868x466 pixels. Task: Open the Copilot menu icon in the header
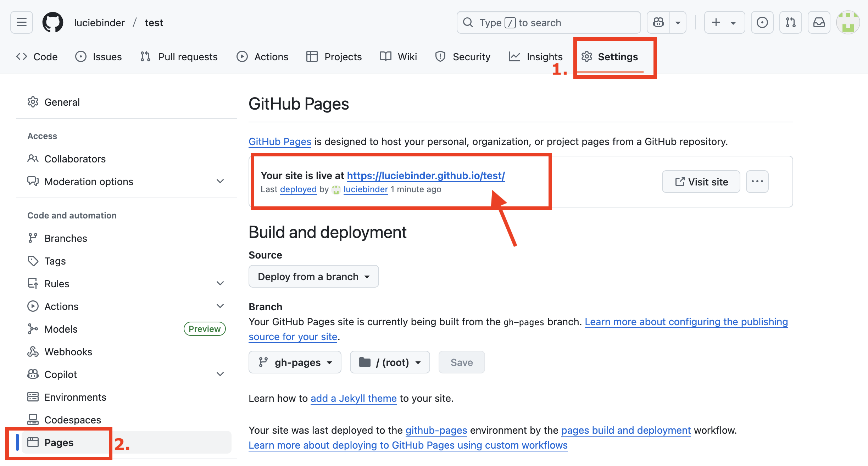(x=658, y=22)
